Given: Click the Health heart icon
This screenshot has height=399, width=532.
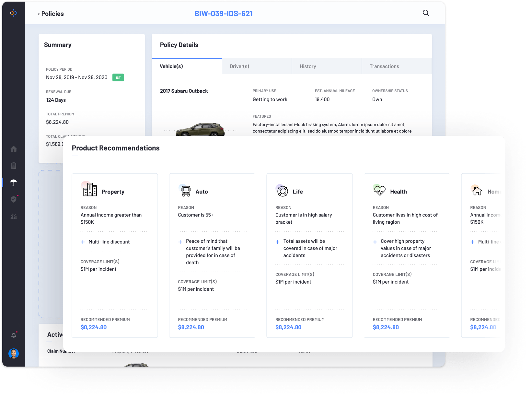Looking at the screenshot, I should point(380,191).
